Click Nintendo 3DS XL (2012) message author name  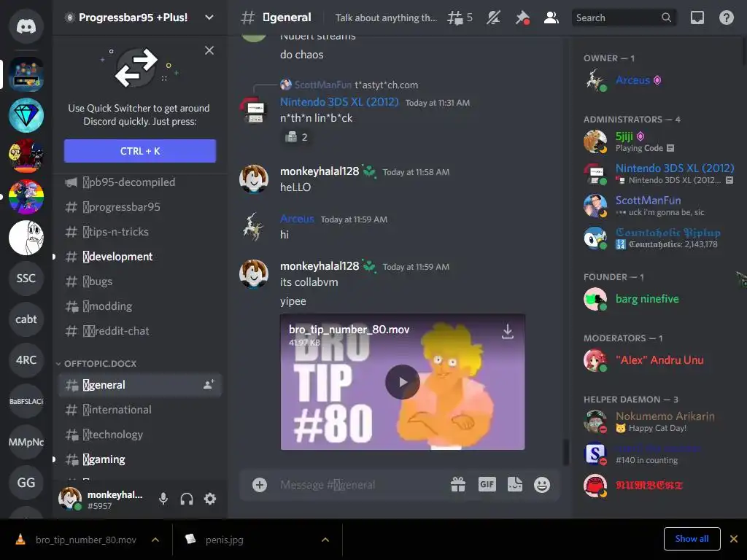(339, 102)
